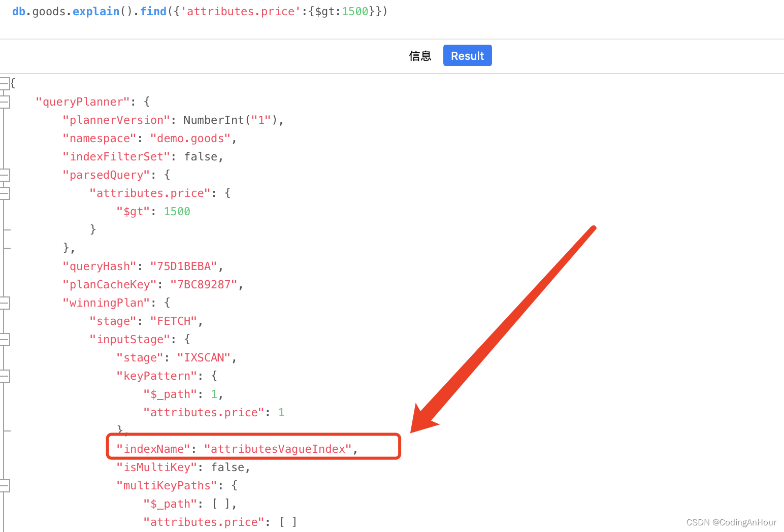
Task: Click the "$_path" key in keyPattern
Action: click(x=170, y=394)
